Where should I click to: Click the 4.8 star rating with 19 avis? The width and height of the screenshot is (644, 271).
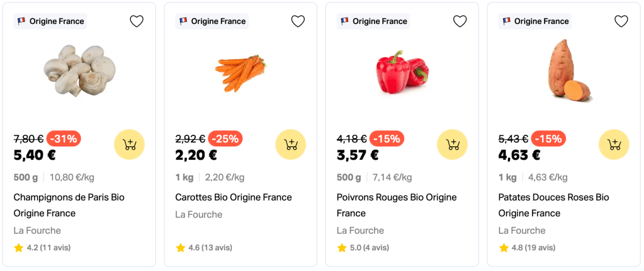[527, 248]
